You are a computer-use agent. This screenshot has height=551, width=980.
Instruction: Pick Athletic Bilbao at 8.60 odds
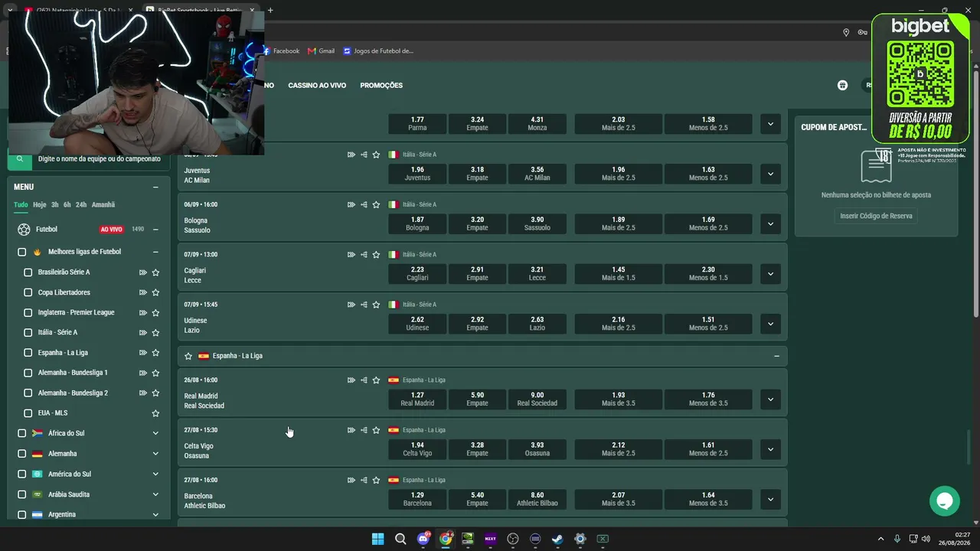tap(537, 499)
